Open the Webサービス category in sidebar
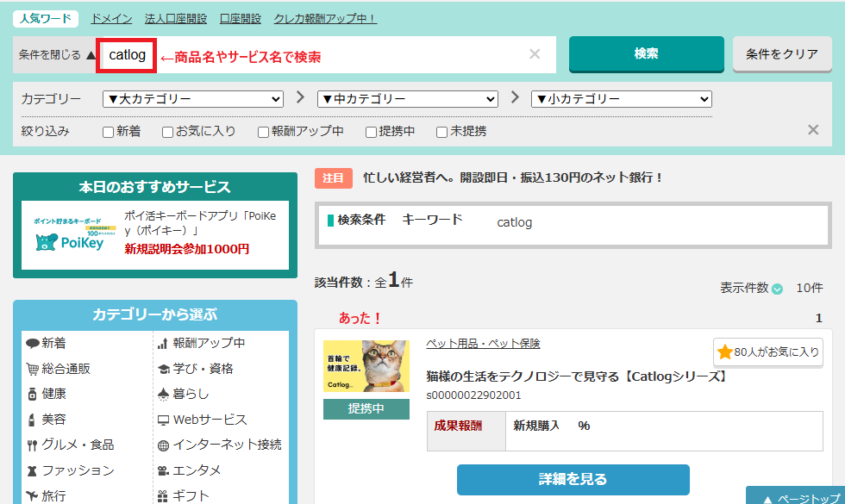 point(210,420)
